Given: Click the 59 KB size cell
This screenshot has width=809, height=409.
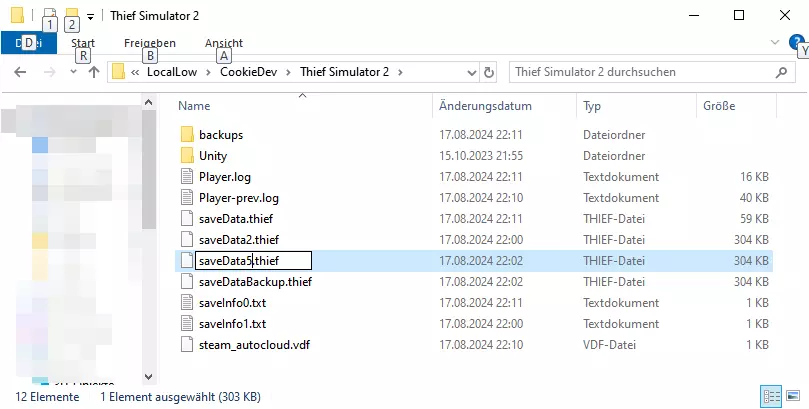Looking at the screenshot, I should tap(754, 219).
